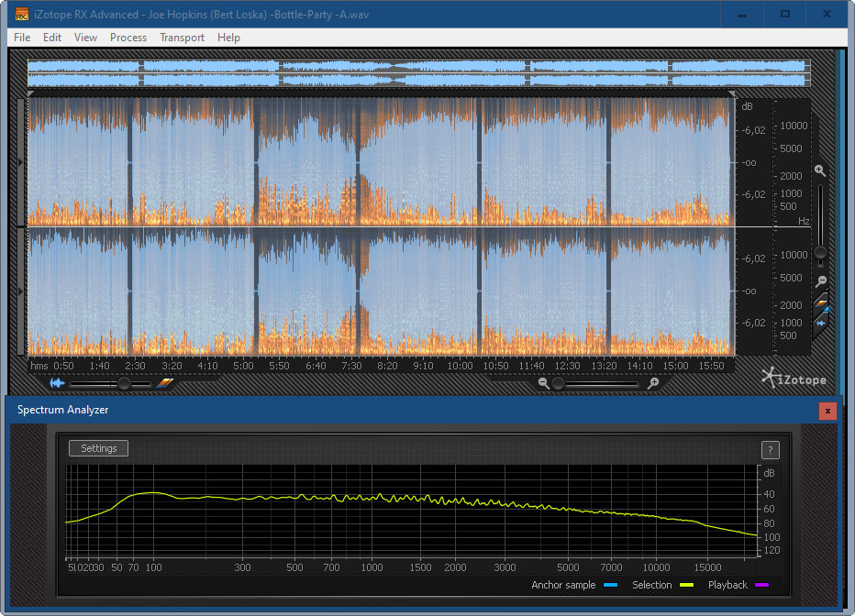This screenshot has height=616, width=855.
Task: Open the File menu
Action: 22,38
